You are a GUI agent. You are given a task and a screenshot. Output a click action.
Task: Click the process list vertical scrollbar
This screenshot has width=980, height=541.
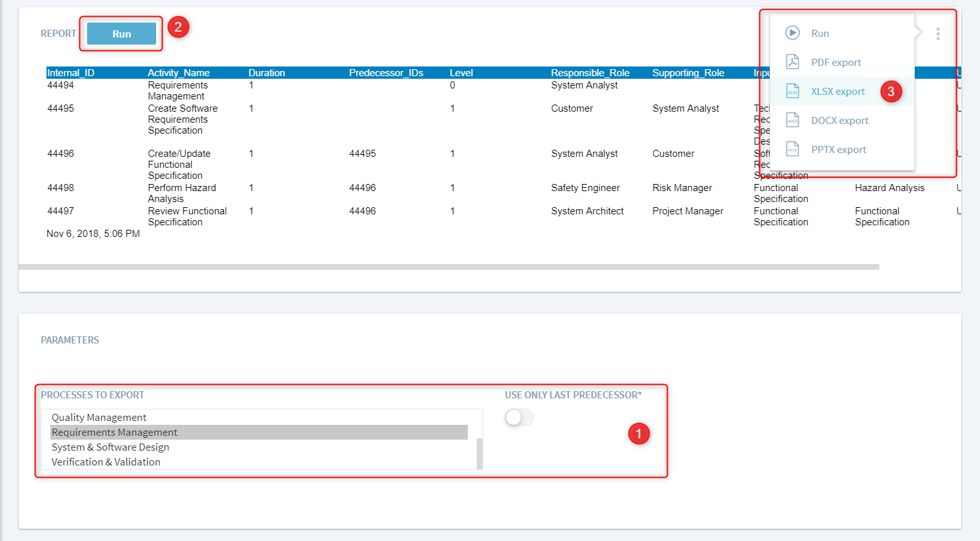(479, 453)
